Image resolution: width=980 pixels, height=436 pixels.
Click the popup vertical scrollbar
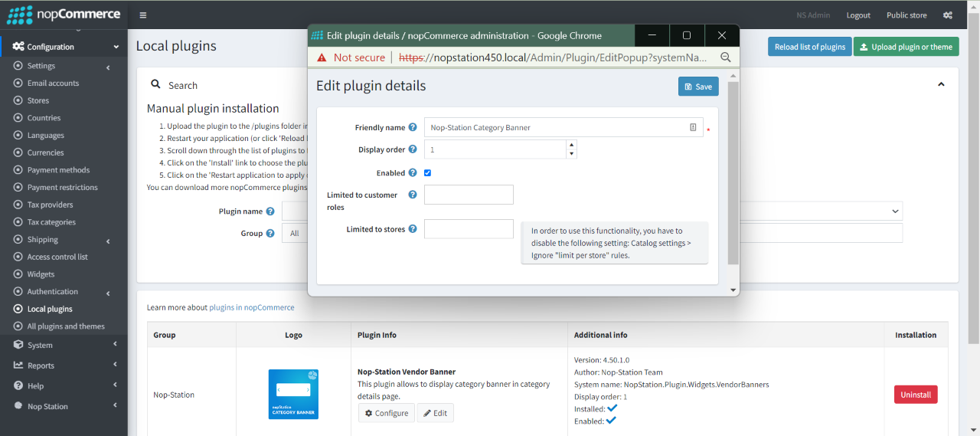point(733,173)
